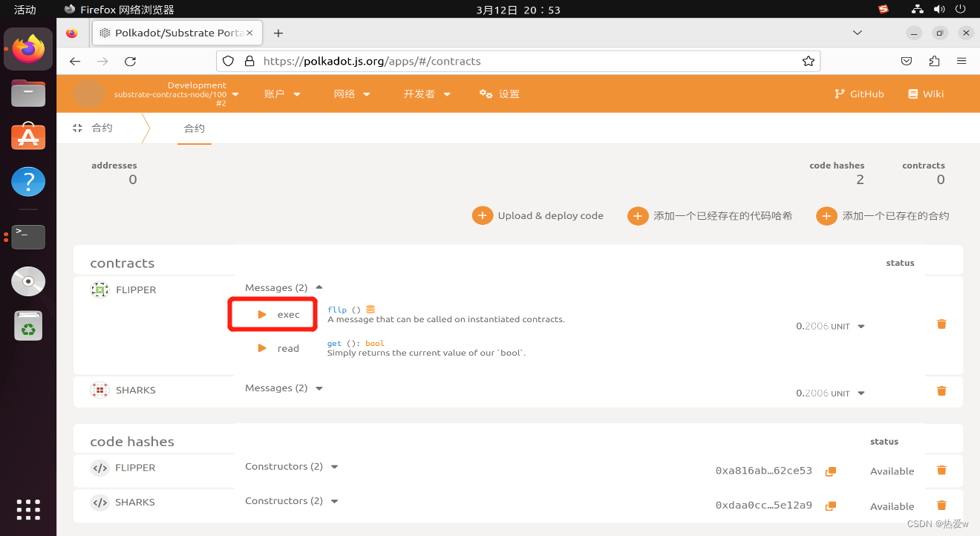The width and height of the screenshot is (980, 536).
Task: Open Files from the Ubuntu dock
Action: 28,94
